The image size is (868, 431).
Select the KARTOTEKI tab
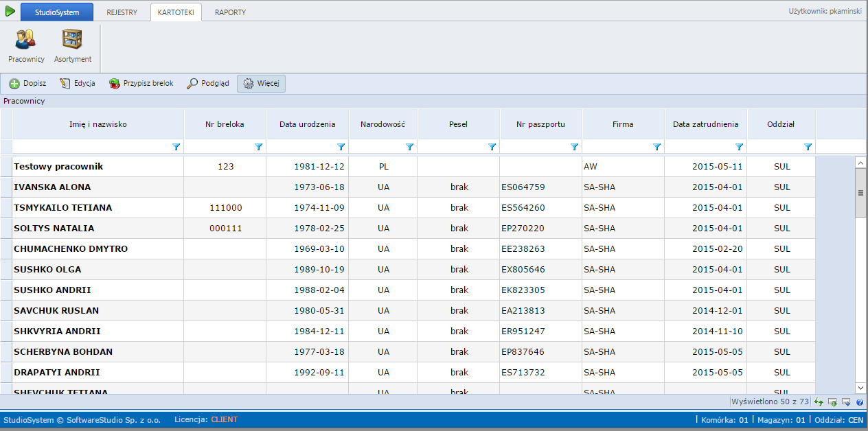(x=176, y=12)
